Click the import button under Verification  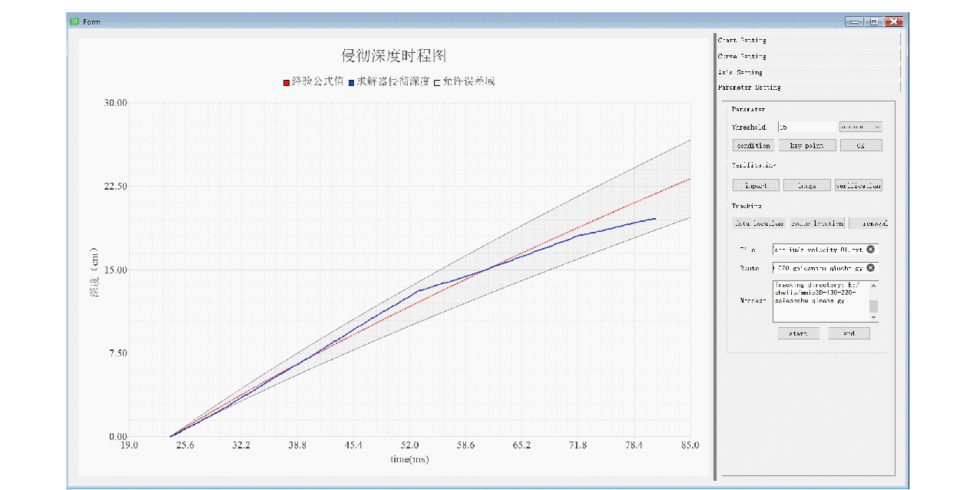tap(756, 185)
